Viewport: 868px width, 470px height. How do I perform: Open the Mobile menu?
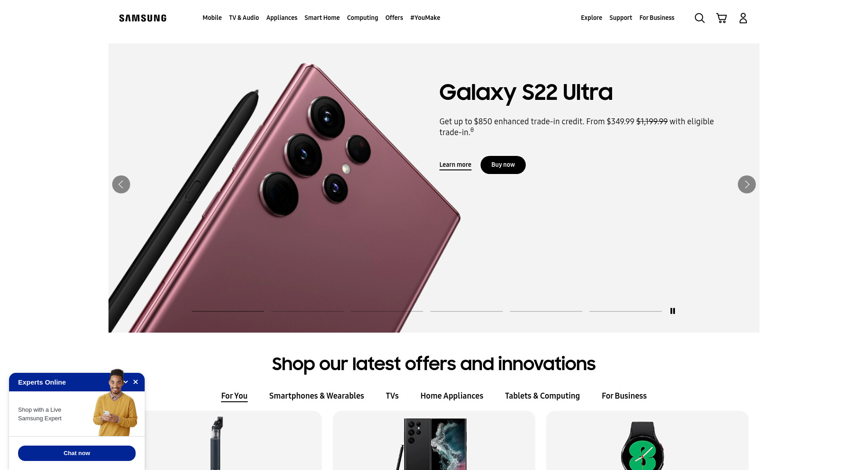[x=212, y=18]
